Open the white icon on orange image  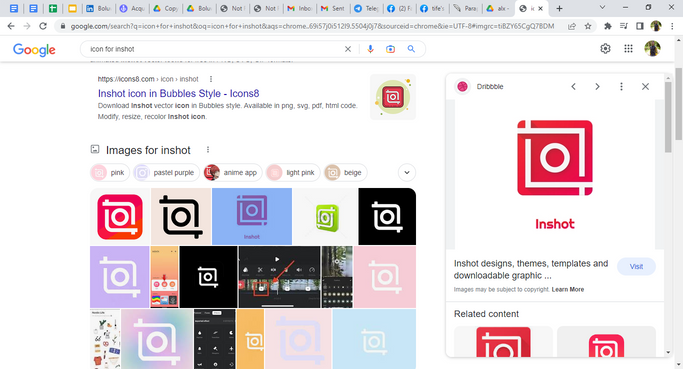click(250, 339)
